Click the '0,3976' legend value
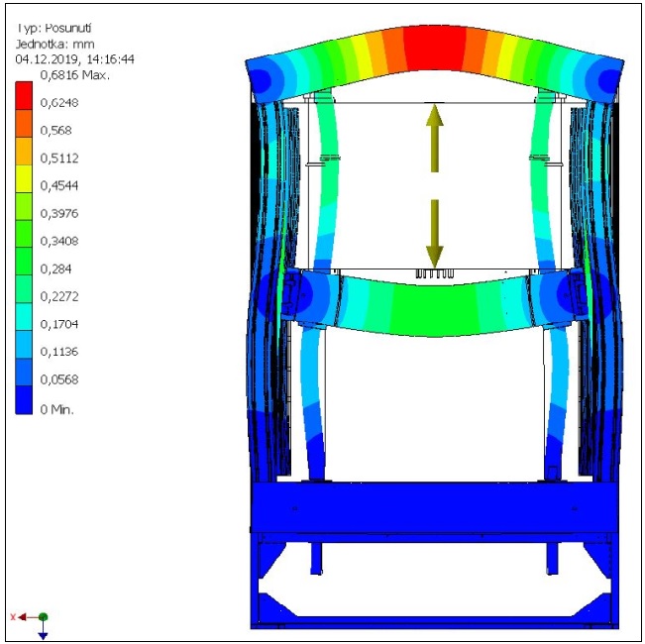Image resolution: width=645 pixels, height=644 pixels. tap(59, 213)
